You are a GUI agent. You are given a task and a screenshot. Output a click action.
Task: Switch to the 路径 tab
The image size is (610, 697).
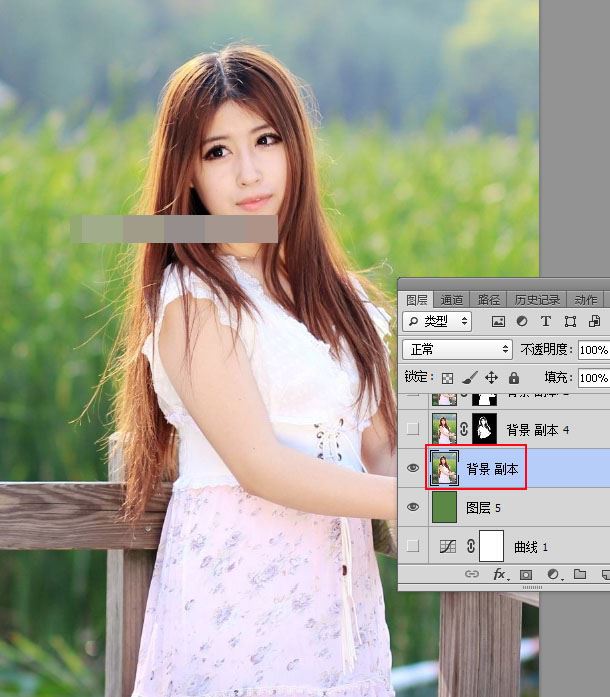click(489, 300)
